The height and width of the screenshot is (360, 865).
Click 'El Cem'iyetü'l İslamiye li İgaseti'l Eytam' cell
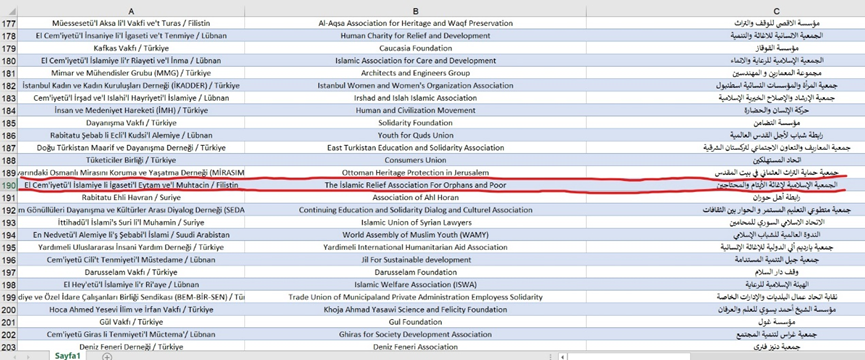tap(131, 185)
